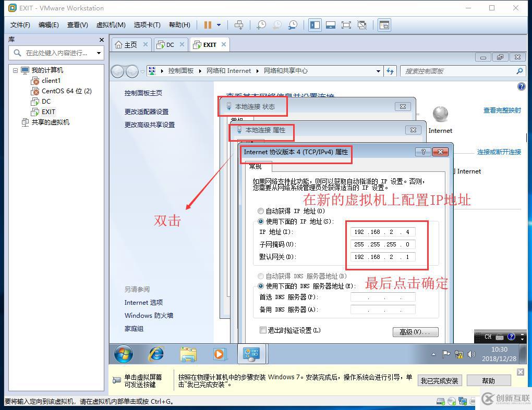Enable 退出时验证设置 checkbox
532x410 pixels.
click(x=262, y=330)
